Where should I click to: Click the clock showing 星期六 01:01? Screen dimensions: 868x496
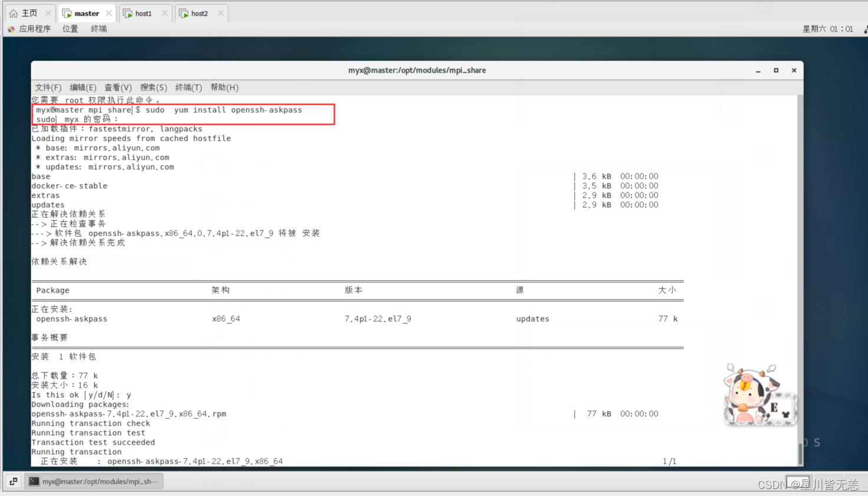click(x=828, y=28)
